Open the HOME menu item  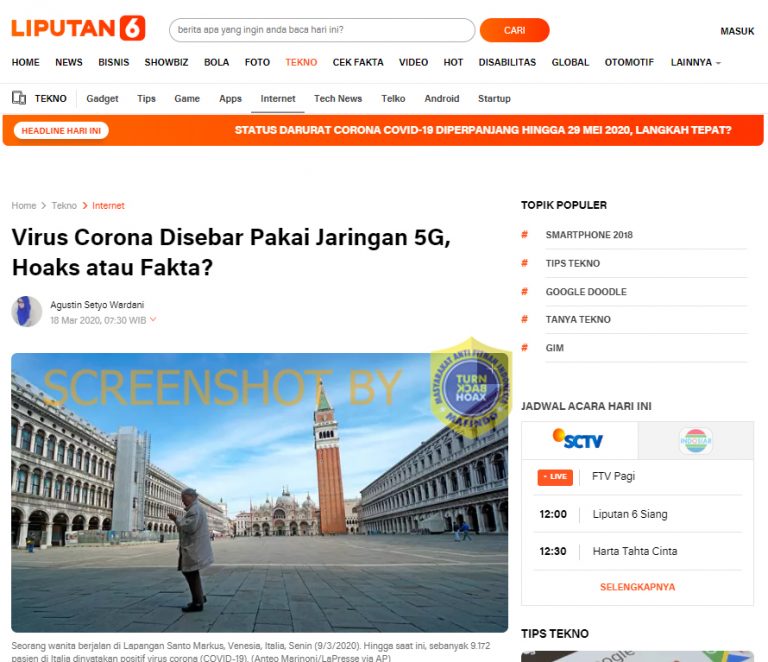point(25,62)
